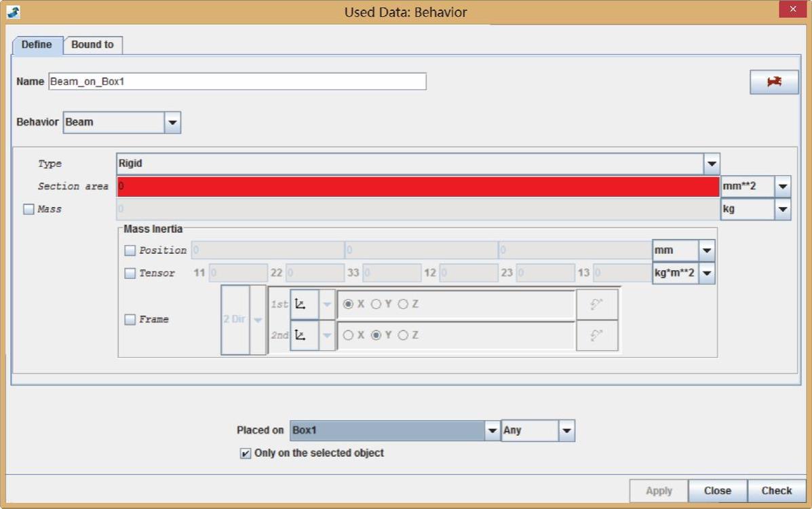Click the Check button
The image size is (812, 509).
pyautogui.click(x=776, y=491)
